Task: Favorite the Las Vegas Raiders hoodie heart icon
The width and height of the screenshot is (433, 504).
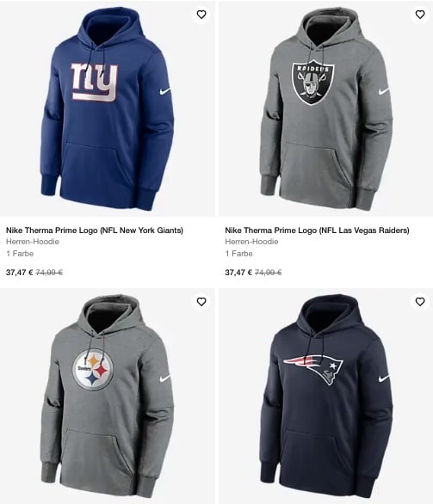Action: 420,15
